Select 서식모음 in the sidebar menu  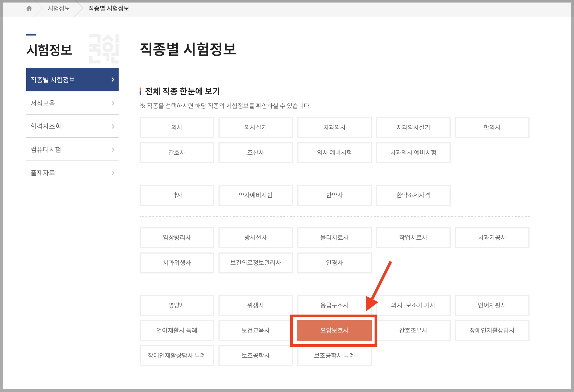click(43, 103)
